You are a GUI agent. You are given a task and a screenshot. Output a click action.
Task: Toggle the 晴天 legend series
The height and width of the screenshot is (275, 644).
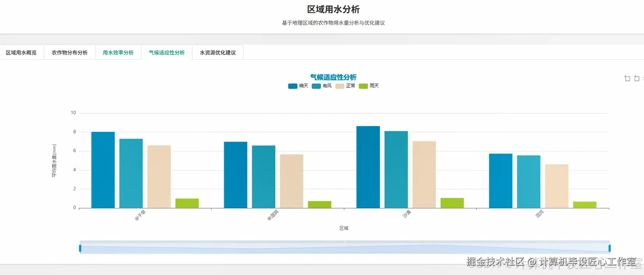(x=298, y=86)
